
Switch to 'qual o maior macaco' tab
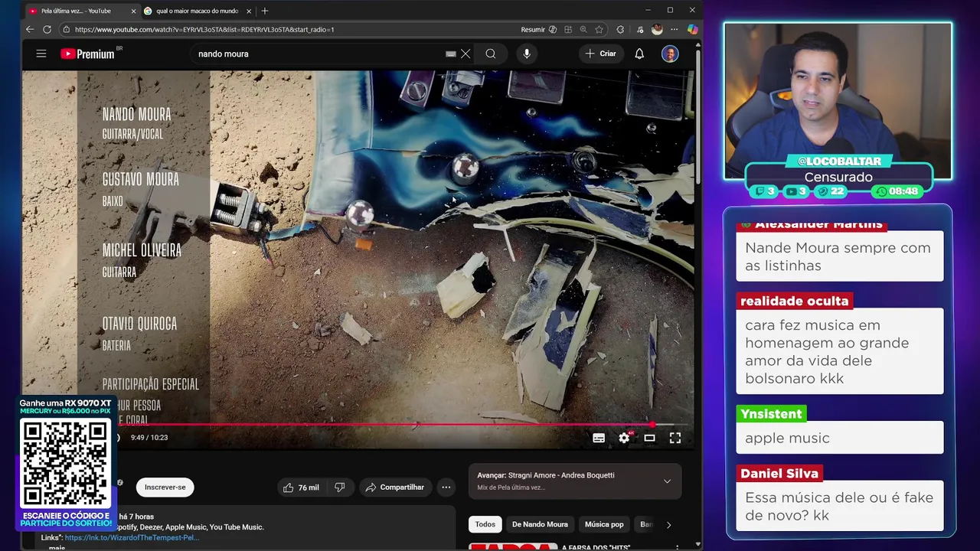coord(197,11)
